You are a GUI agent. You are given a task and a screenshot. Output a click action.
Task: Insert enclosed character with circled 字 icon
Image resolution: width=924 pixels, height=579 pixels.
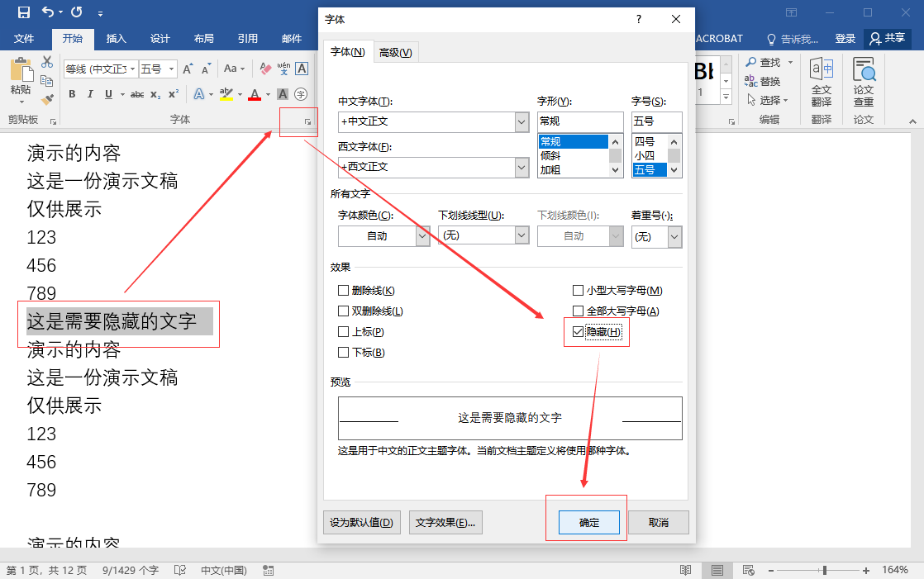pyautogui.click(x=301, y=94)
